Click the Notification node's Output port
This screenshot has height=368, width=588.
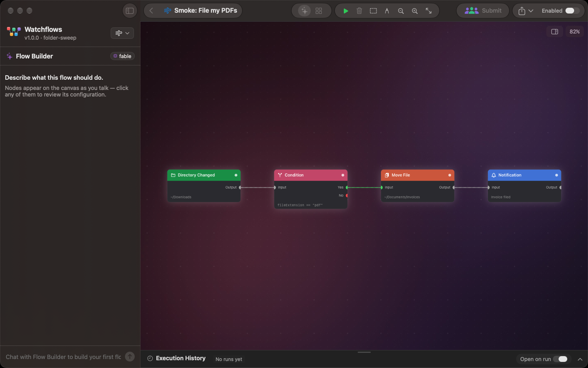(x=560, y=187)
